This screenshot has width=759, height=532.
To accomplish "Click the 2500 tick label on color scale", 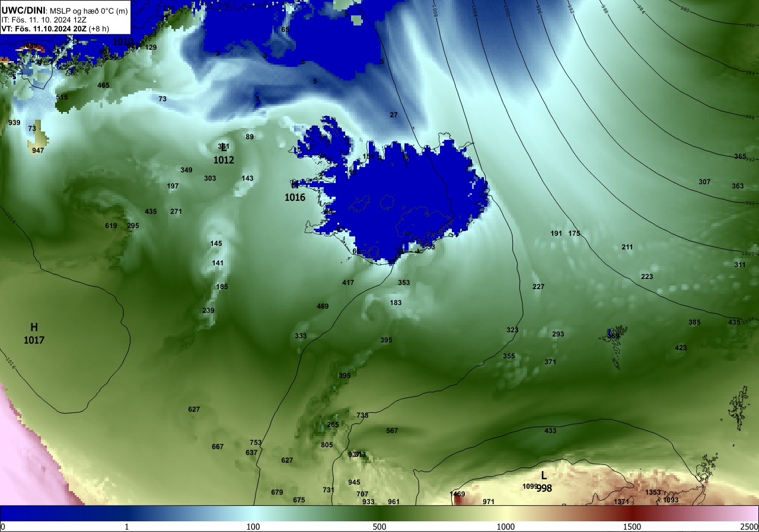I will click(x=750, y=527).
